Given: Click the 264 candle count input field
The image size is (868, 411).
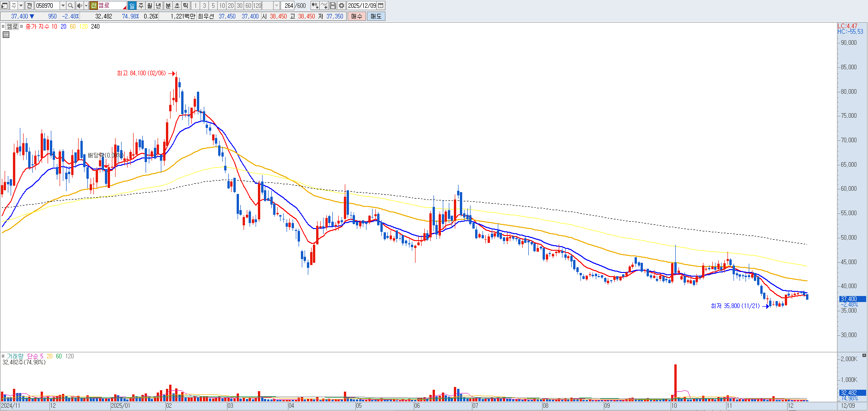Looking at the screenshot, I should (288, 6).
